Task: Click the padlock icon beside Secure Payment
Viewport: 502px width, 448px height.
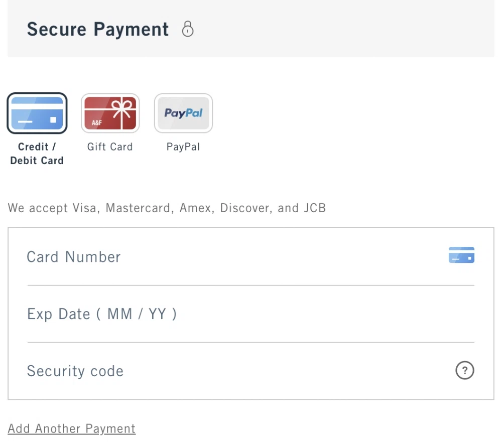Action: [188, 29]
